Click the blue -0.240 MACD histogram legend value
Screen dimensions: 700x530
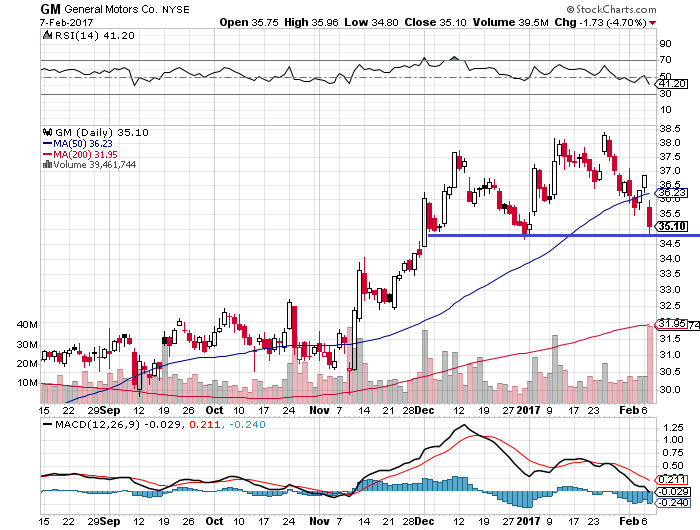[247, 425]
